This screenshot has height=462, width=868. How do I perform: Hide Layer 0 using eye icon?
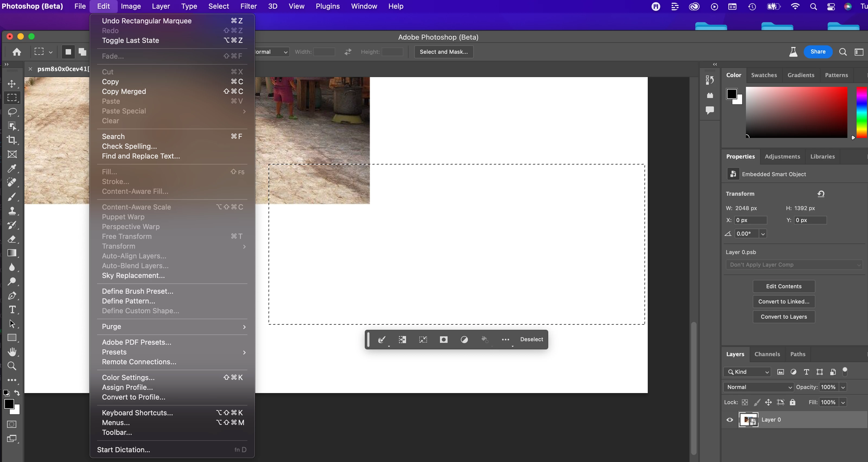(x=729, y=420)
